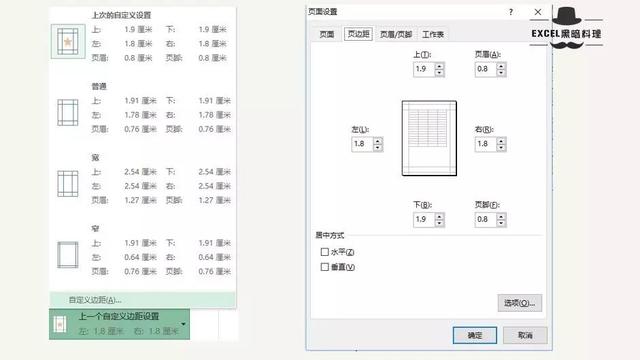Decrease the header (页眉) margin value
This screenshot has width=640, height=360.
coord(501,73)
